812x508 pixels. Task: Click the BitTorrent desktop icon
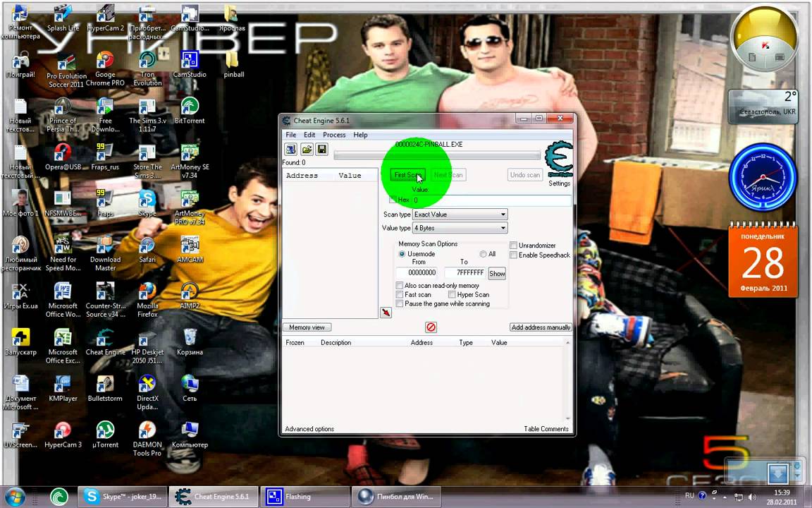(x=190, y=110)
